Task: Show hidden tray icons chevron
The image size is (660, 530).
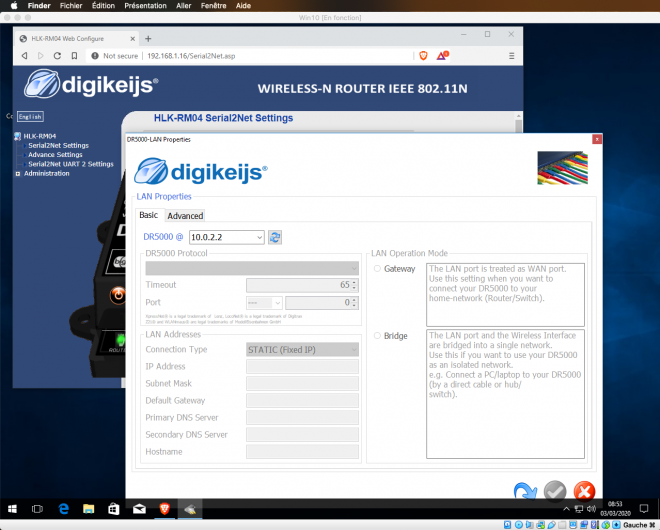Action: [567, 509]
